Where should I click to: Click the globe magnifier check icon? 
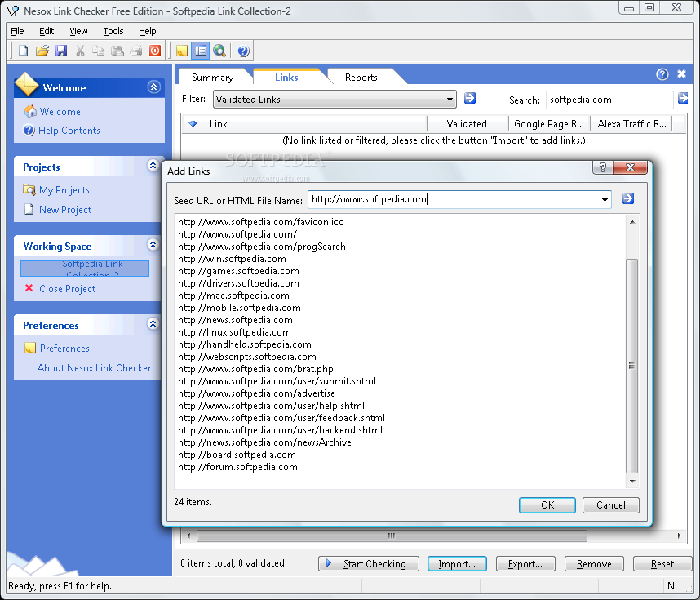coord(219,51)
